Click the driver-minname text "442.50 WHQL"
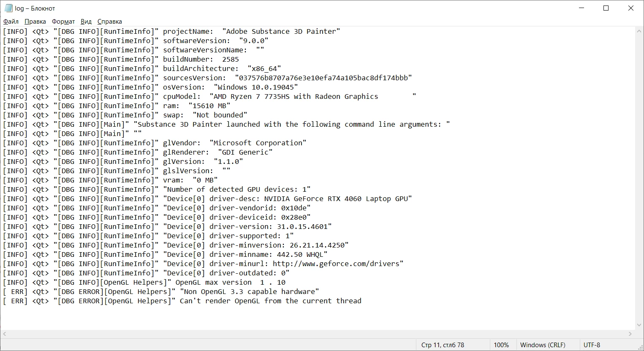The width and height of the screenshot is (644, 351). [300, 254]
